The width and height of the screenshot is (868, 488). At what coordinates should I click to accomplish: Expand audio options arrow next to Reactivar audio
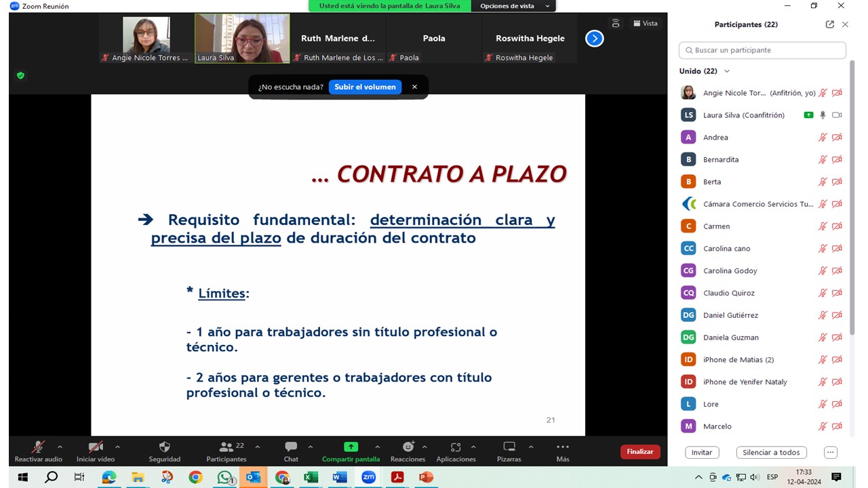coord(60,447)
